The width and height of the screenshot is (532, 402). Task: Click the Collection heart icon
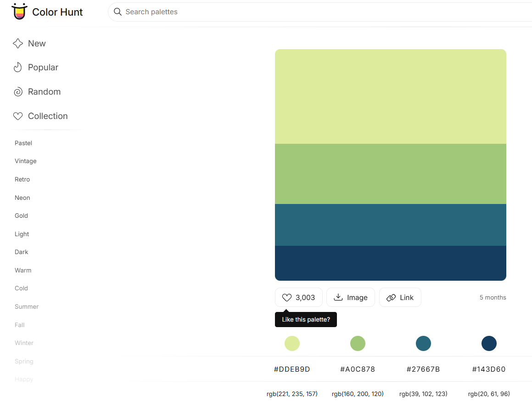[x=18, y=116]
